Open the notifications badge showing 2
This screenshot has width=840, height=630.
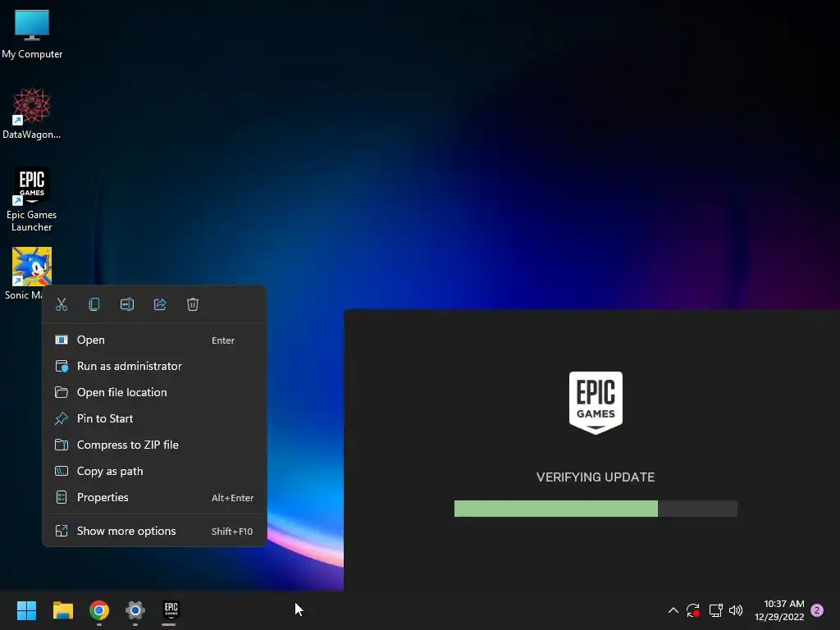coord(818,610)
